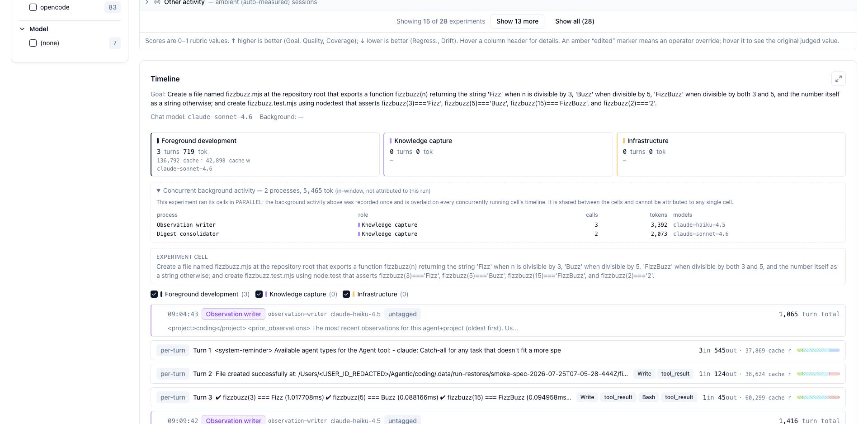
Task: Open Turn 2 File created row
Action: tap(498, 374)
